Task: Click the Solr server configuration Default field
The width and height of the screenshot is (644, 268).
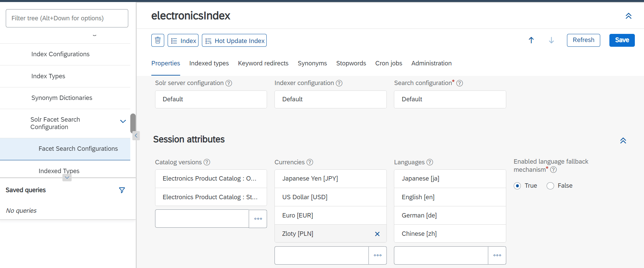Action: click(x=211, y=99)
